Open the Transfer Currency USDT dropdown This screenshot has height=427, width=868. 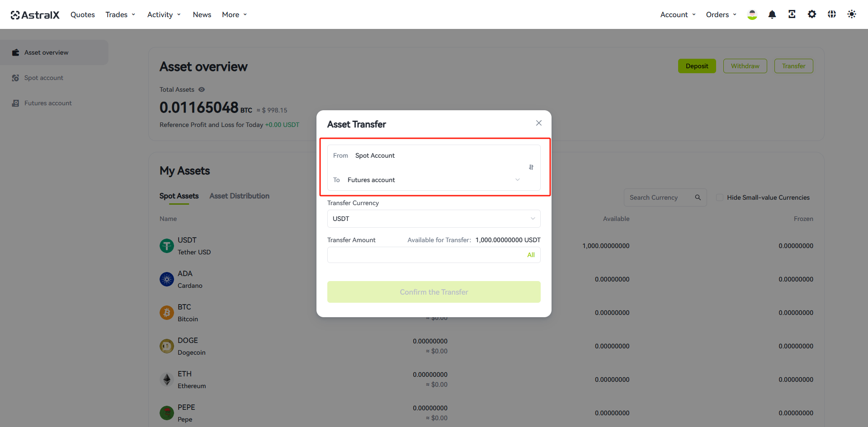[434, 219]
